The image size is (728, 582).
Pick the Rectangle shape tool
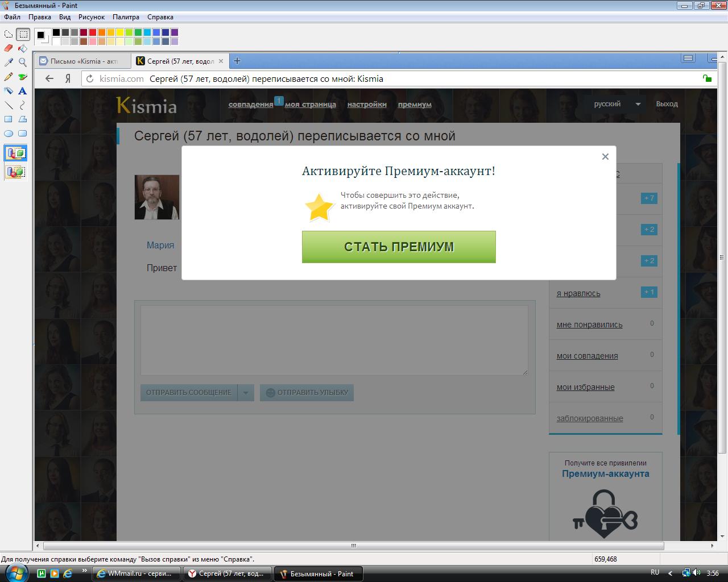[9, 119]
